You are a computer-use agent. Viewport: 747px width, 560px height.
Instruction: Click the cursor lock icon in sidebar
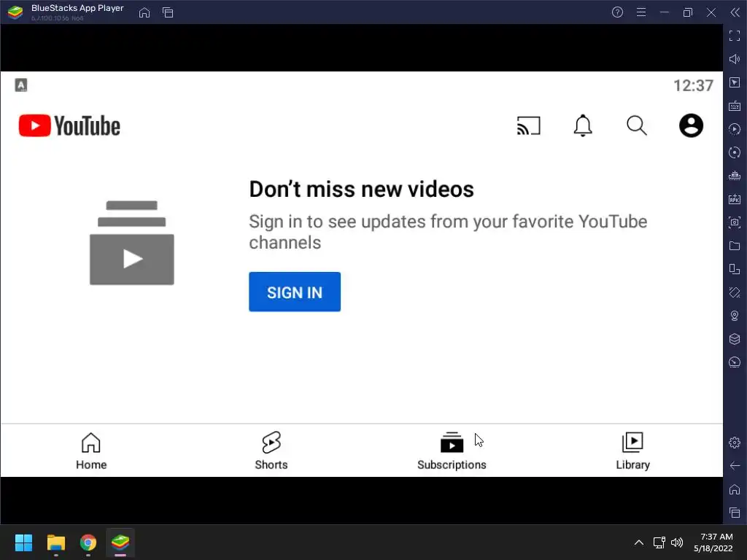(x=735, y=82)
